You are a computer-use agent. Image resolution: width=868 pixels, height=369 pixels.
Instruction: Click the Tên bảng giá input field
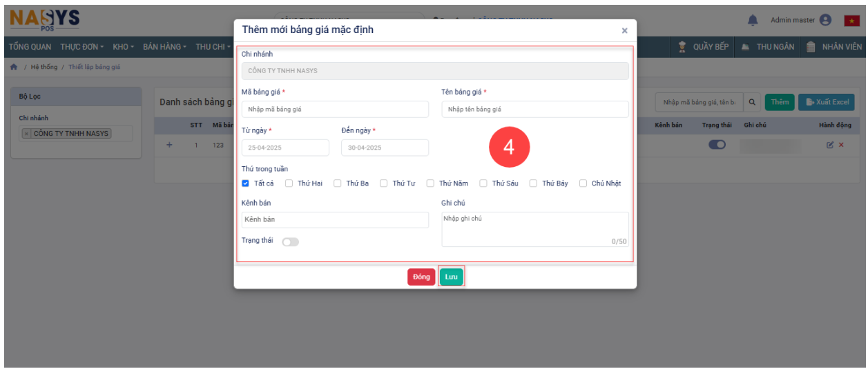tap(534, 109)
